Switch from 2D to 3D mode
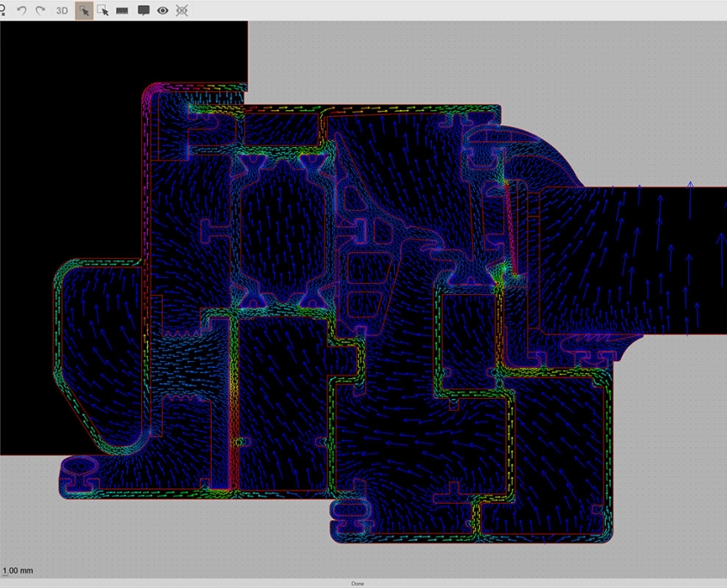Screen dimensions: 727x588 point(60,11)
